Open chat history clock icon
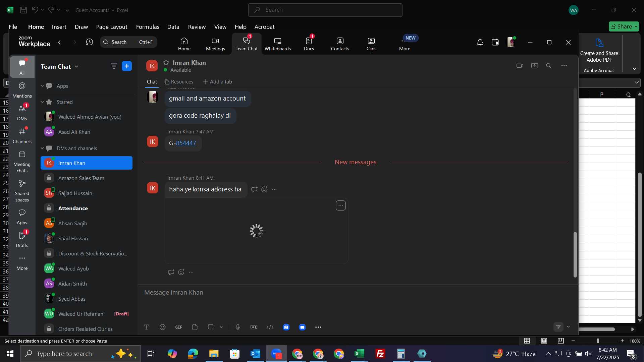This screenshot has height=362, width=644. [x=89, y=42]
